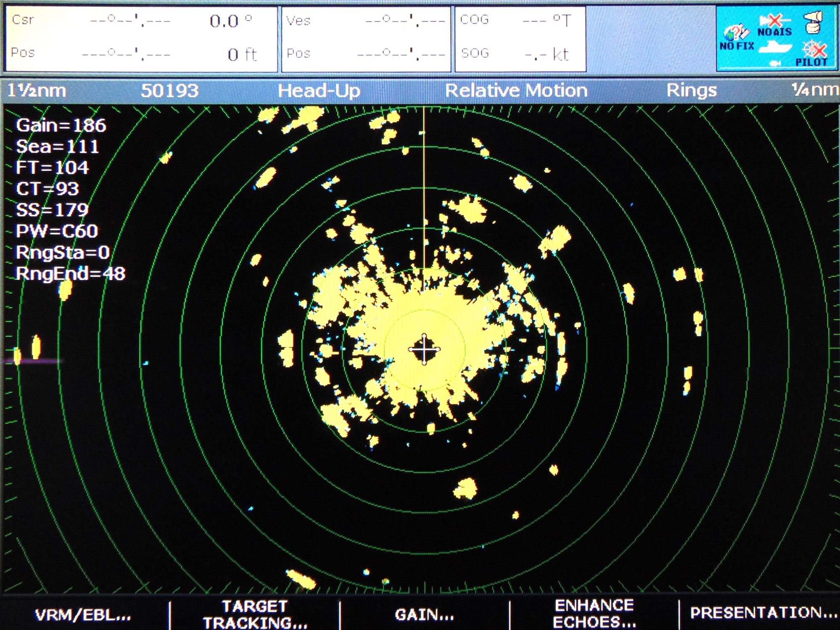Click the NO AIS status icon
The height and width of the screenshot is (630, 840).
coord(774,25)
